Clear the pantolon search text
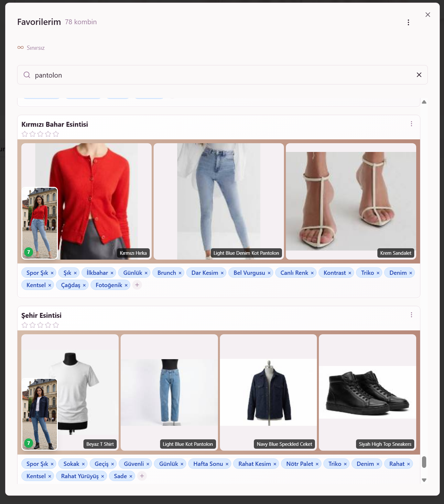Viewport: 444px width, 504px height. tap(419, 75)
